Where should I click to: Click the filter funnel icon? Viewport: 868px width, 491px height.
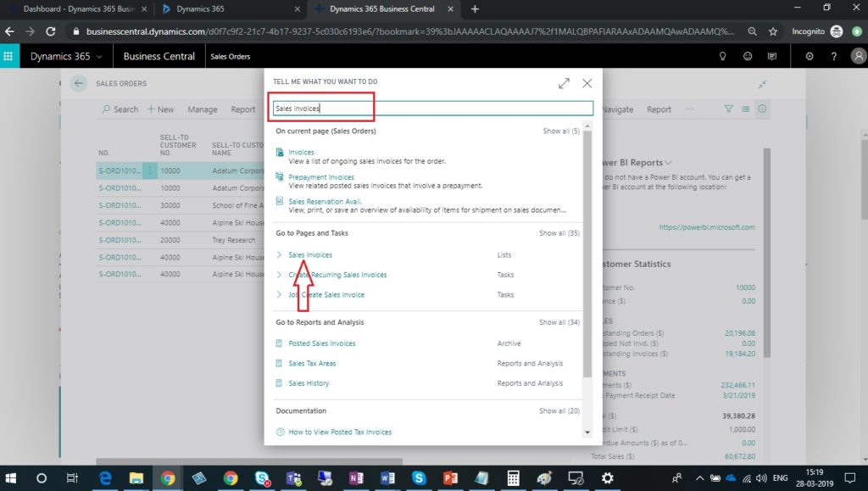click(x=728, y=109)
